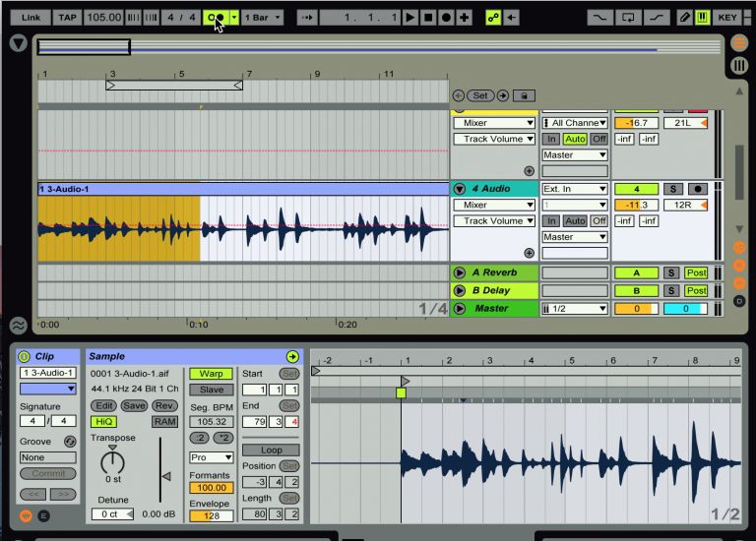This screenshot has width=756, height=541.
Task: Collapse the 4 Audio track
Action: tap(460, 189)
